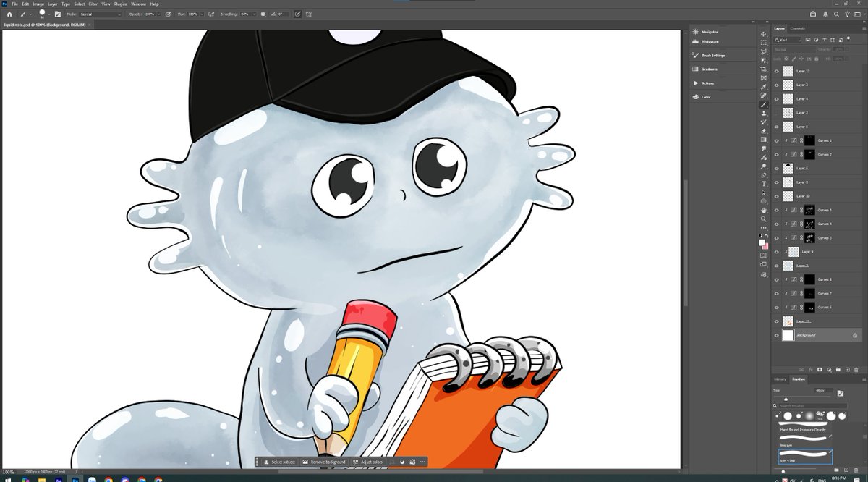The image size is (868, 482).
Task: Select the Eraser tool
Action: tap(763, 131)
